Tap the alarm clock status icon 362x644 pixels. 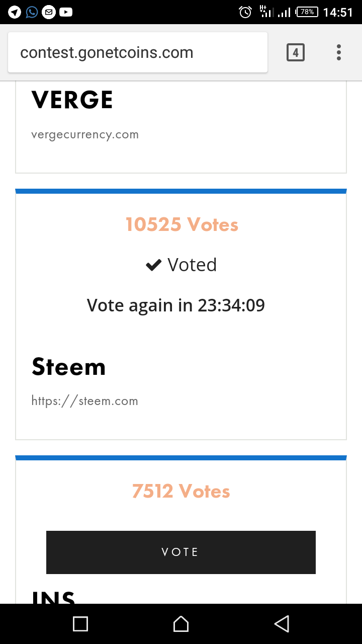(x=245, y=12)
